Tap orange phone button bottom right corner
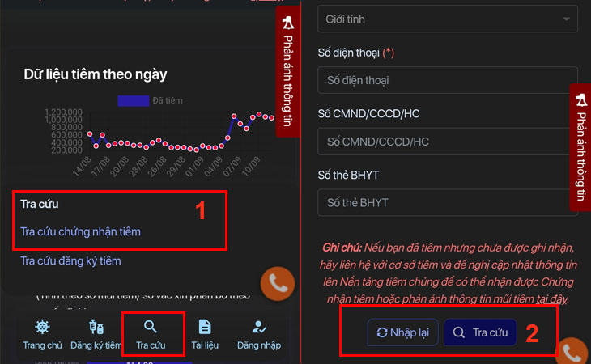This screenshot has width=591, height=364. coord(573,352)
